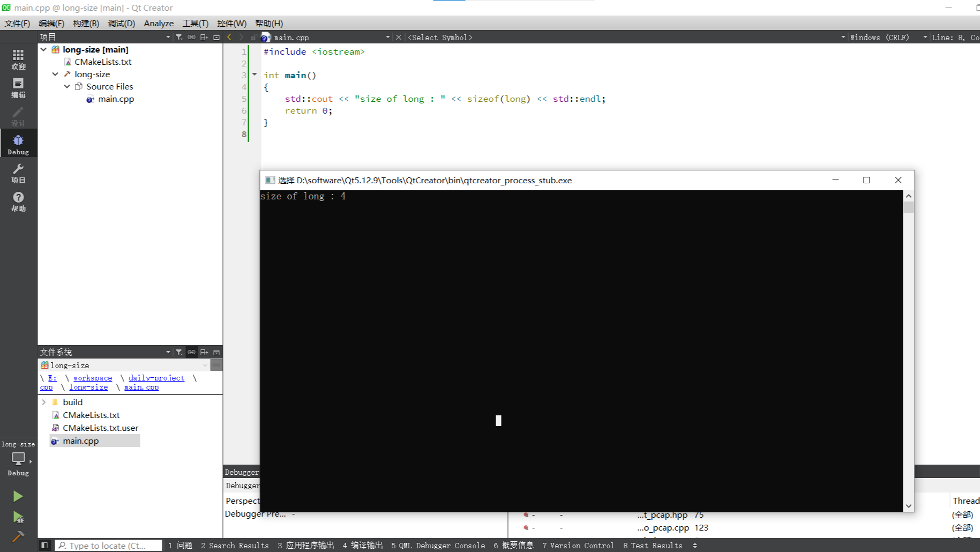980x552 pixels.
Task: Close the file system side panel
Action: click(x=216, y=352)
